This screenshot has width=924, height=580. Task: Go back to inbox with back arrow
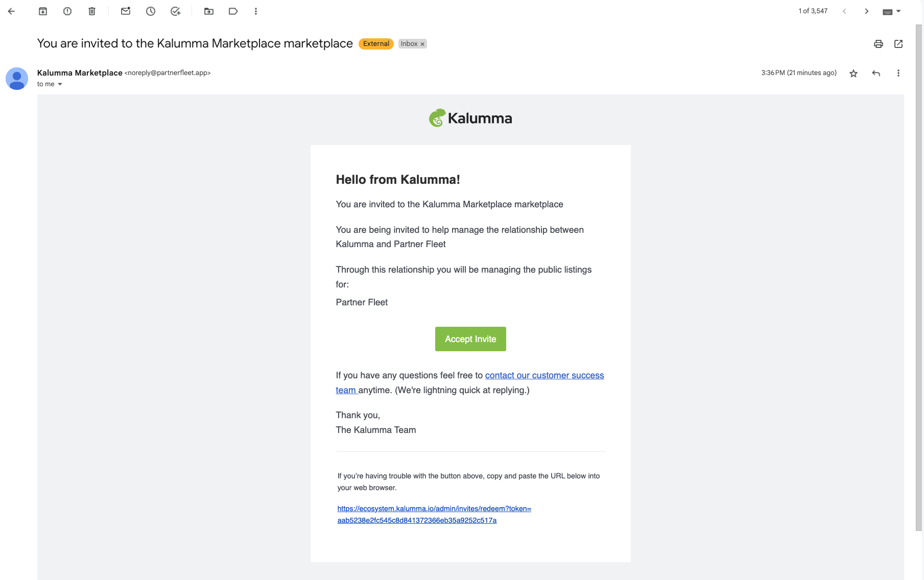point(11,11)
